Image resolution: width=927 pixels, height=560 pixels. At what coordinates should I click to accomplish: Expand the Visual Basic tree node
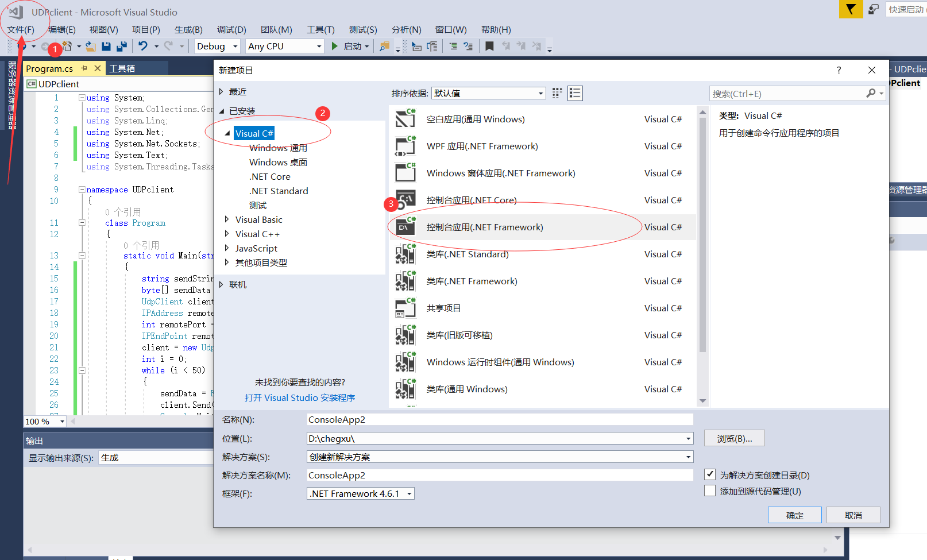click(x=227, y=219)
